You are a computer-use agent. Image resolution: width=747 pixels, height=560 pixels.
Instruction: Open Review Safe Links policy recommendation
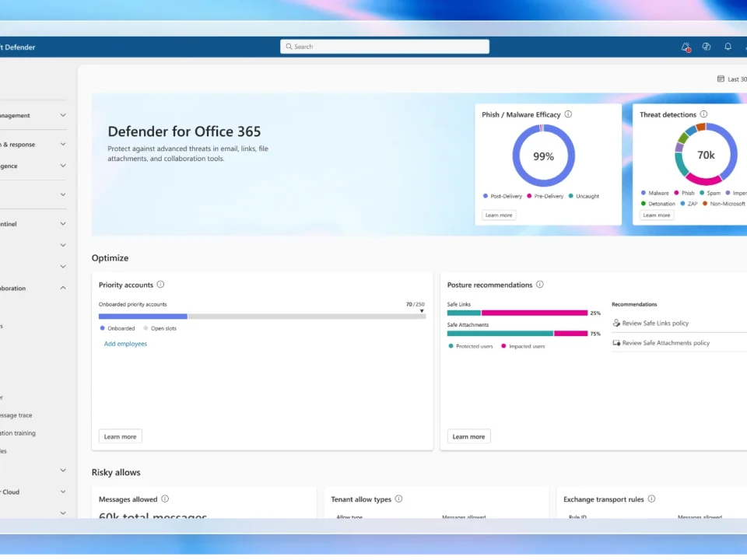point(655,323)
